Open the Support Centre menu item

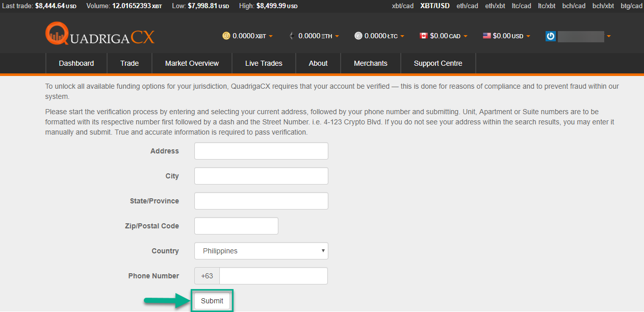[438, 63]
